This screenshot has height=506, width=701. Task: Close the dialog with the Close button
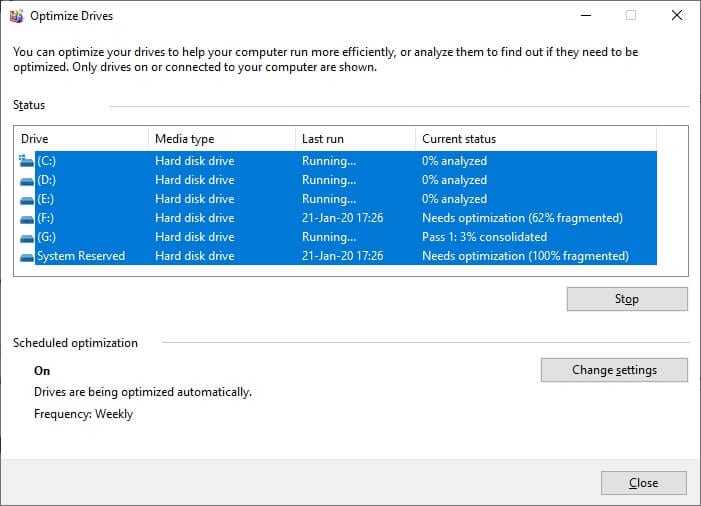643,483
